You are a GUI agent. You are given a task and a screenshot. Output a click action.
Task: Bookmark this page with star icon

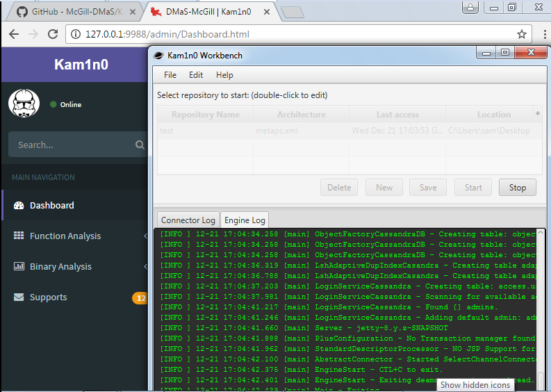coord(522,34)
